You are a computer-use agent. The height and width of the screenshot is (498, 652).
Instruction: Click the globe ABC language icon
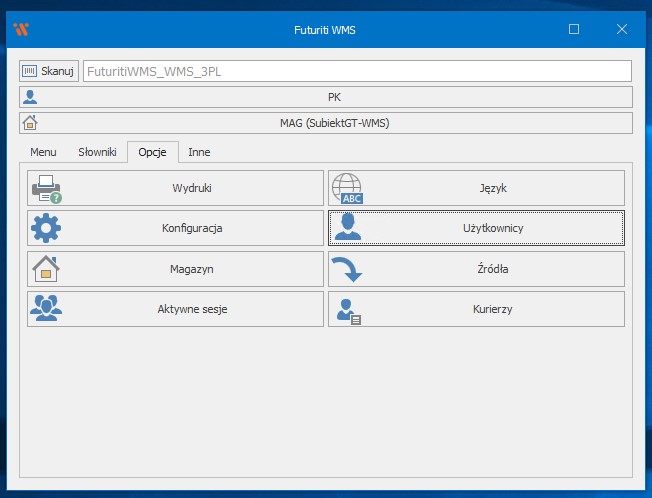[x=347, y=188]
